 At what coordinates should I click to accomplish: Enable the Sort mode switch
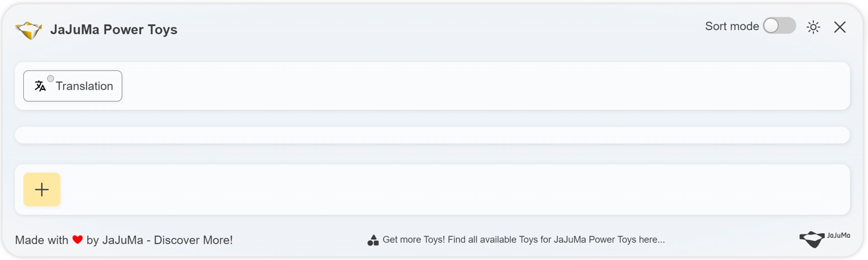pyautogui.click(x=780, y=26)
